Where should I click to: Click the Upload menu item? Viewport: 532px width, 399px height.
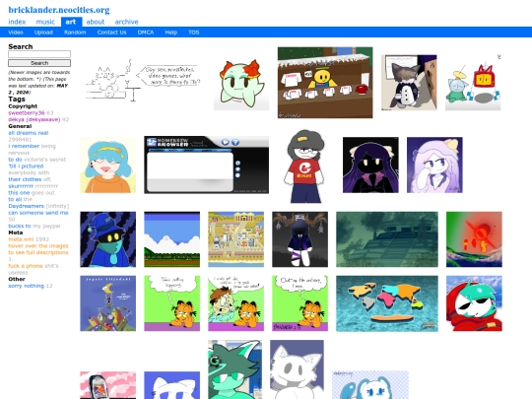tap(43, 33)
